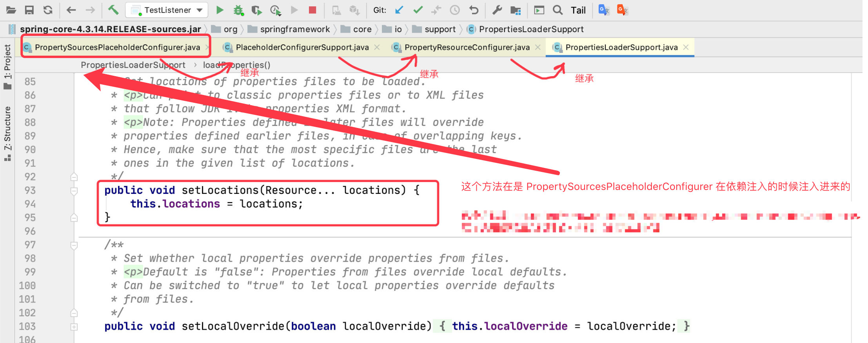
Task: Revert changes with the undo arrow icon
Action: tap(474, 10)
